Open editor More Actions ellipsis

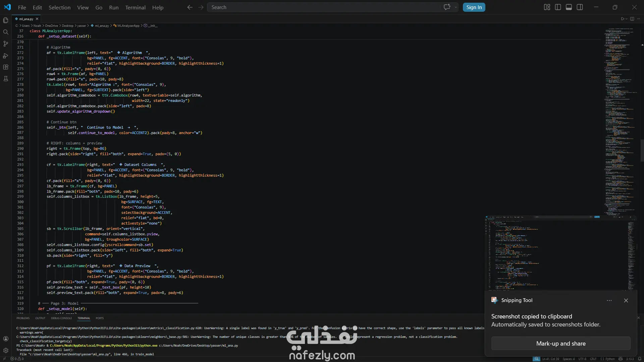click(639, 19)
